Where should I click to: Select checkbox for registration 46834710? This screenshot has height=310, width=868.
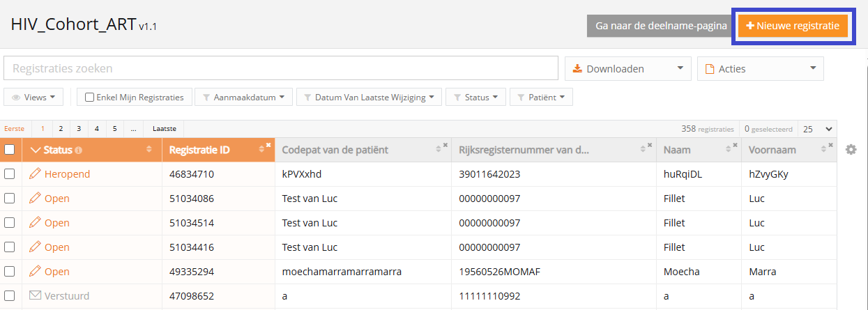[x=10, y=174]
